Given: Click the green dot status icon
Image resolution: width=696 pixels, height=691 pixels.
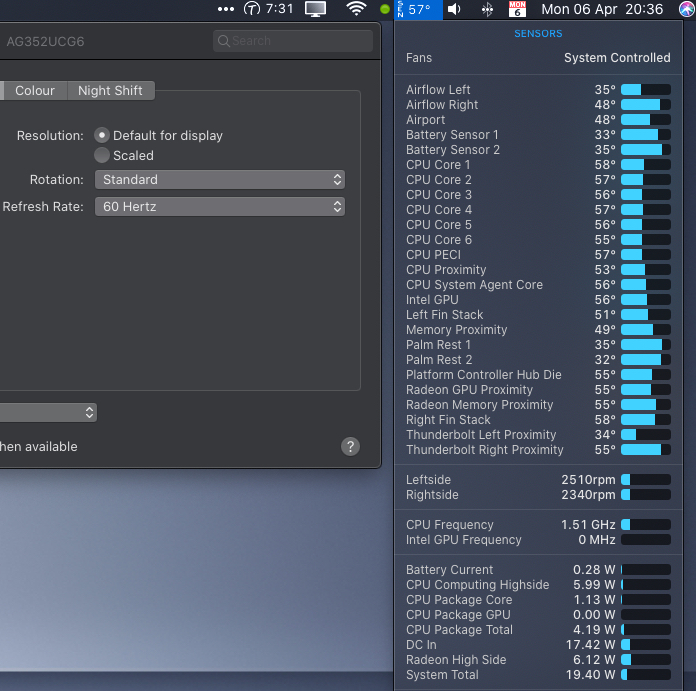Looking at the screenshot, I should (x=384, y=9).
